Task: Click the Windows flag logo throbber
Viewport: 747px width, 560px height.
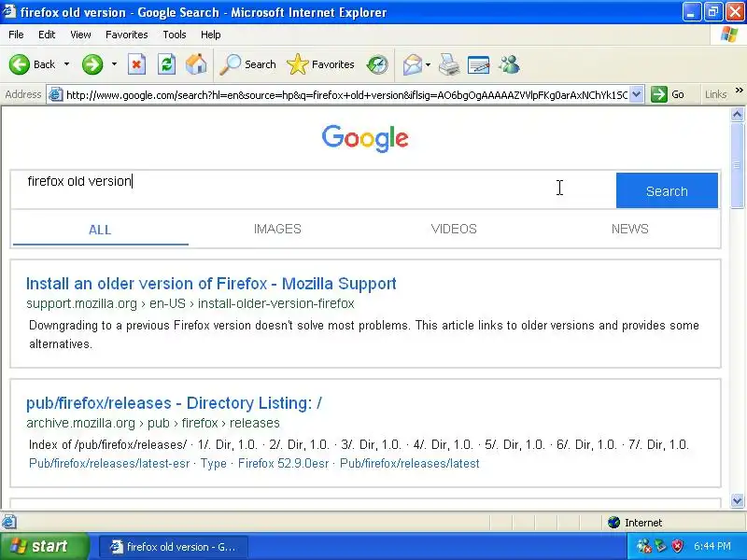Action: pos(729,35)
